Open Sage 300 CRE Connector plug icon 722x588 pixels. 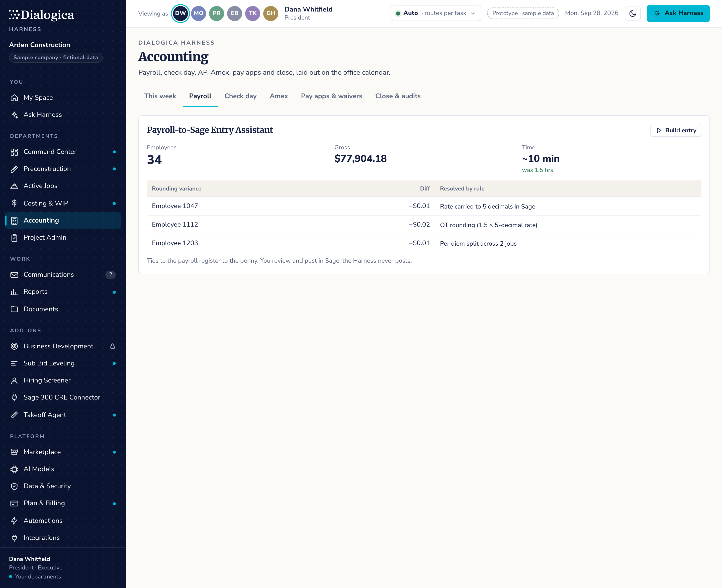pos(14,398)
